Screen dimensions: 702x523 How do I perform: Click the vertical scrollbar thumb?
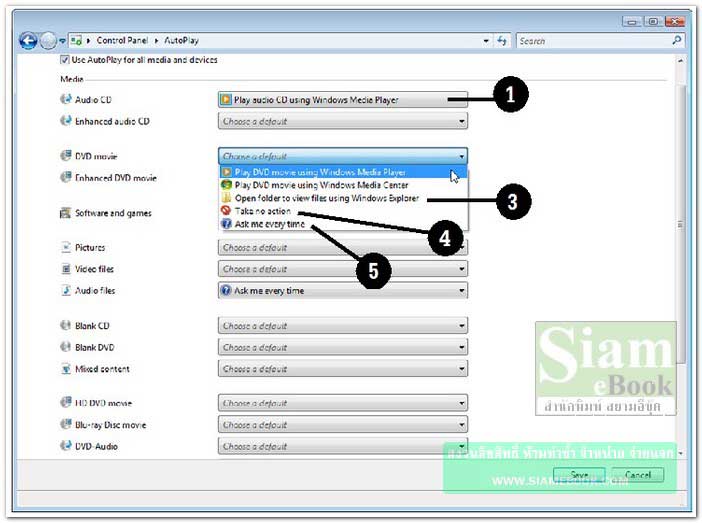point(681,224)
